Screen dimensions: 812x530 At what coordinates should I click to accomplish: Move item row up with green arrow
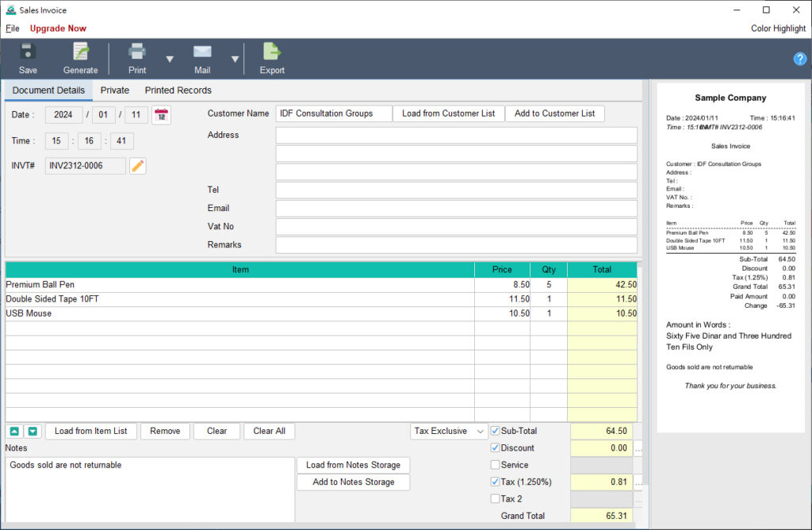[14, 431]
